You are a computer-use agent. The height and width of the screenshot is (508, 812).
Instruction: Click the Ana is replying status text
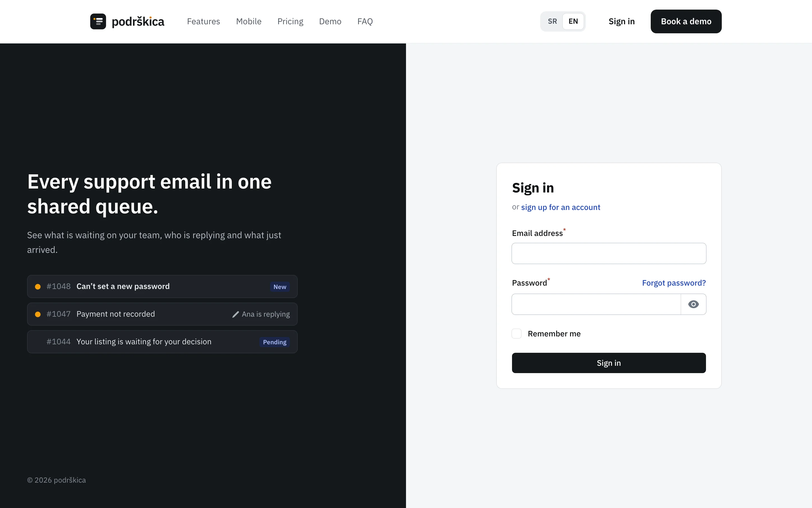266,314
